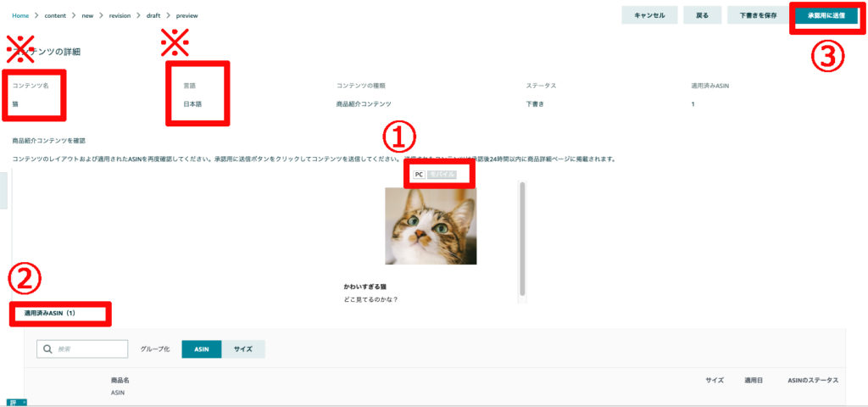This screenshot has height=407, width=868.
Task: Click the search magnifier icon
Action: pos(48,349)
